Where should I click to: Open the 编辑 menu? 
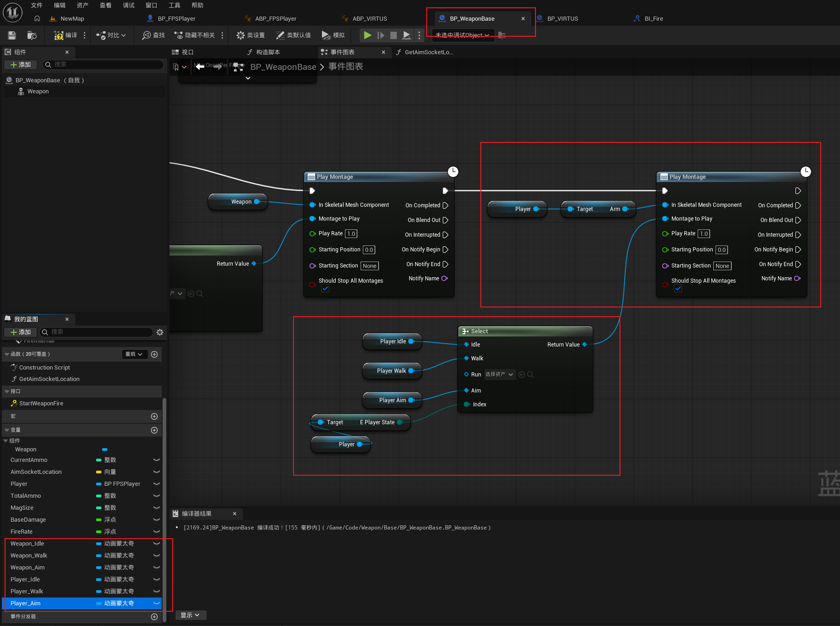pos(60,6)
